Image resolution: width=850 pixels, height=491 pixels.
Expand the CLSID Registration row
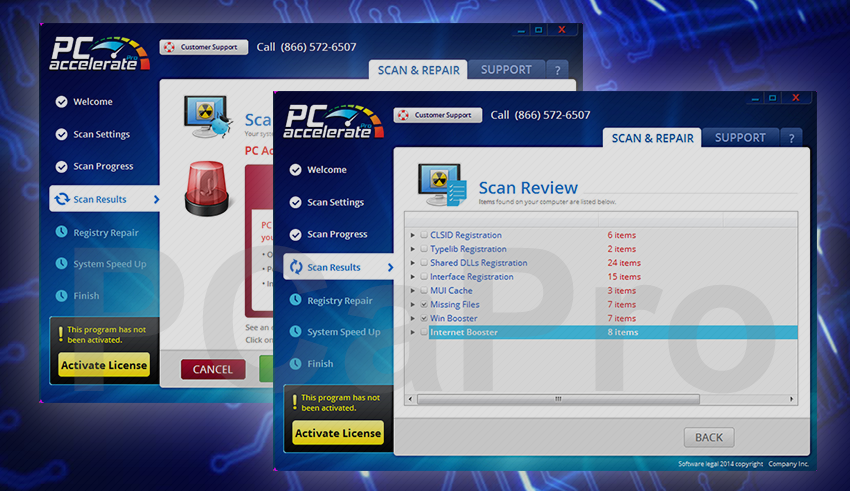[x=413, y=235]
